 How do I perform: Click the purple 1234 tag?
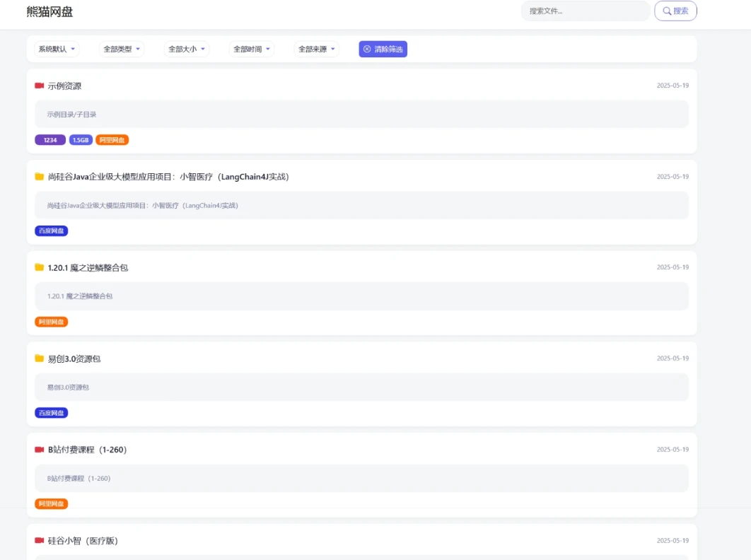(x=50, y=140)
